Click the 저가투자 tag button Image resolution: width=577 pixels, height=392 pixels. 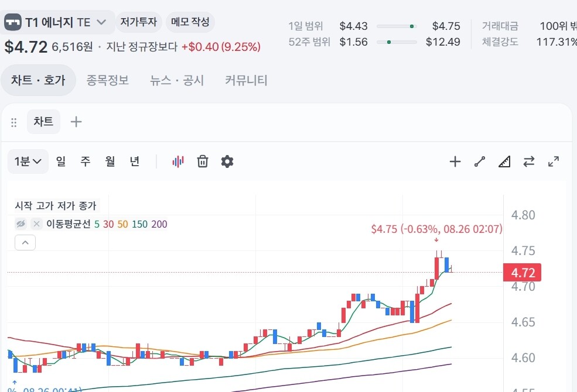[x=139, y=22]
